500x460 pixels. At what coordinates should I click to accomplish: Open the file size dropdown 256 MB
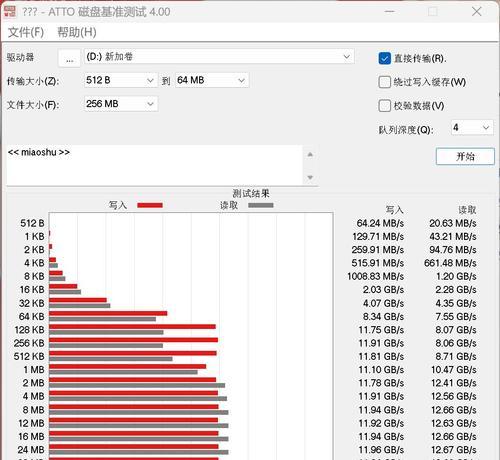[120, 104]
